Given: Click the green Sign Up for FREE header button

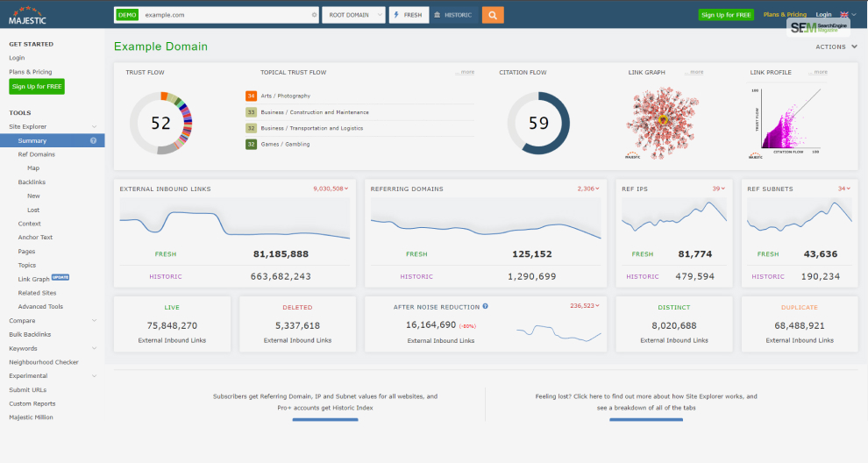Looking at the screenshot, I should click(726, 15).
